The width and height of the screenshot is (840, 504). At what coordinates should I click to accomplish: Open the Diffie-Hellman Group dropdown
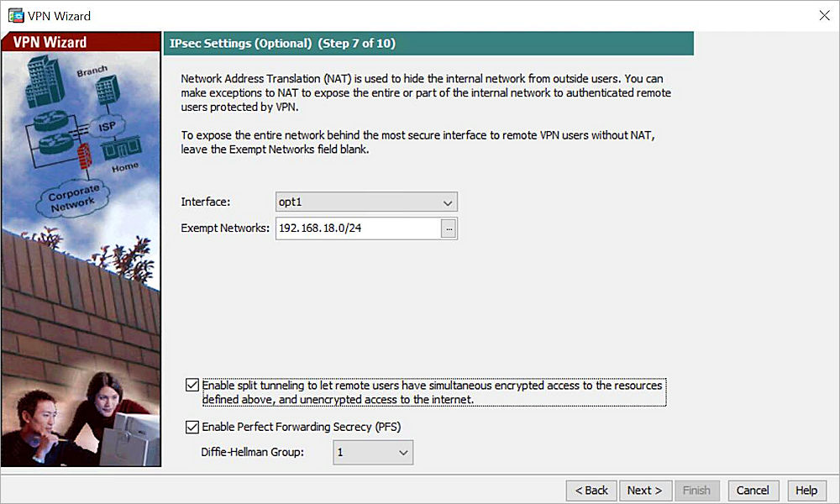point(373,452)
